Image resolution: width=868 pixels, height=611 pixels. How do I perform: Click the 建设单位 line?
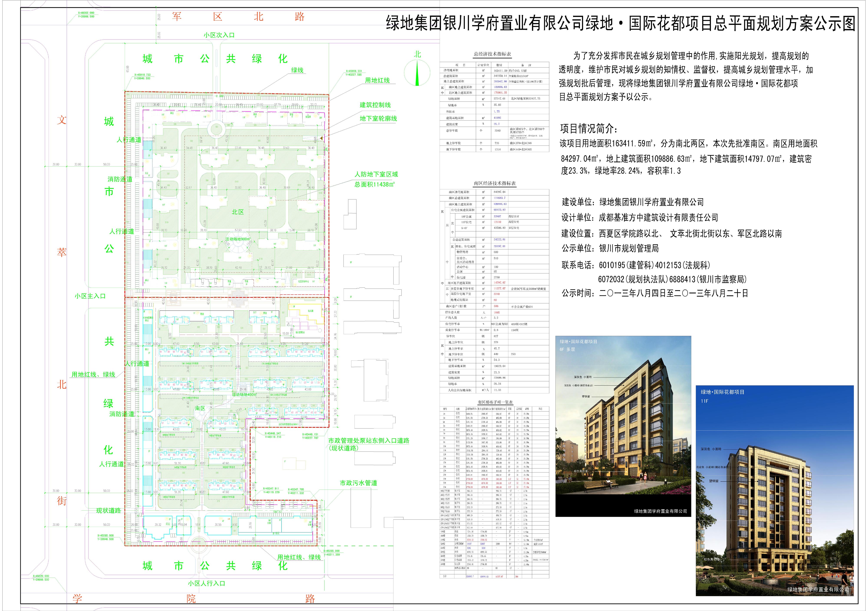(x=633, y=202)
